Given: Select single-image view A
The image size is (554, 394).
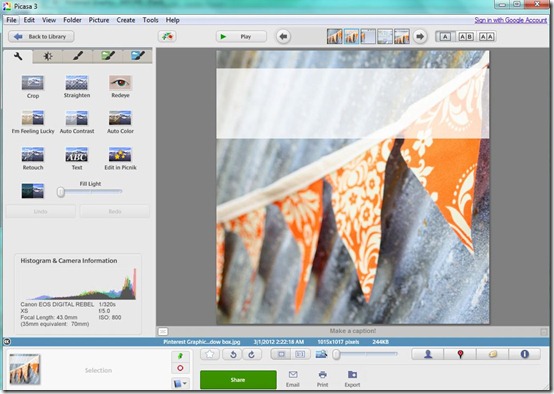Looking at the screenshot, I should pos(445,36).
